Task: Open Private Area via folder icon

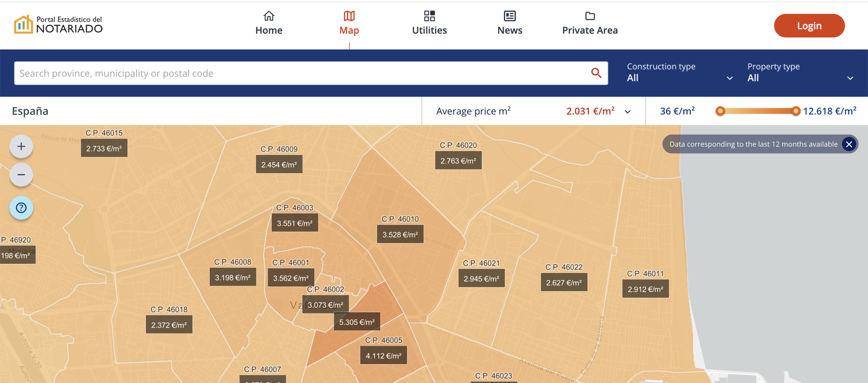Action: click(590, 16)
